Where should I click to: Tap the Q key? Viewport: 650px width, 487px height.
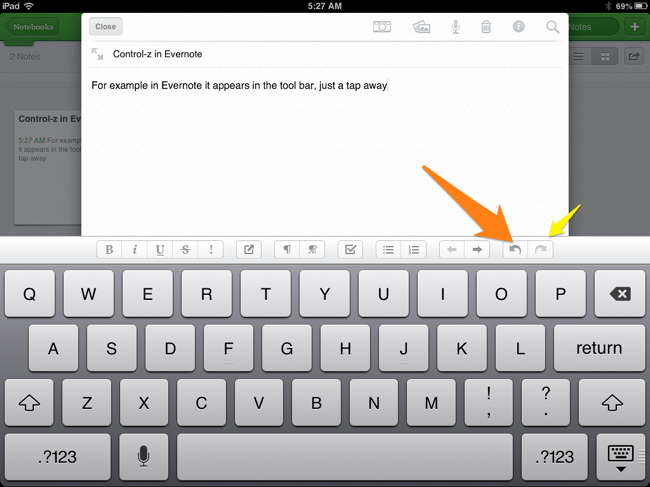pyautogui.click(x=29, y=294)
